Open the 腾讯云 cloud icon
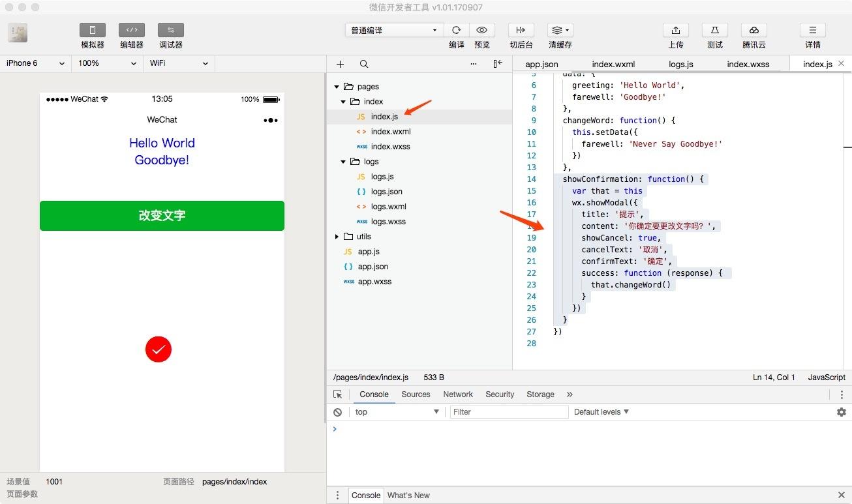This screenshot has height=504, width=852. pos(754,31)
